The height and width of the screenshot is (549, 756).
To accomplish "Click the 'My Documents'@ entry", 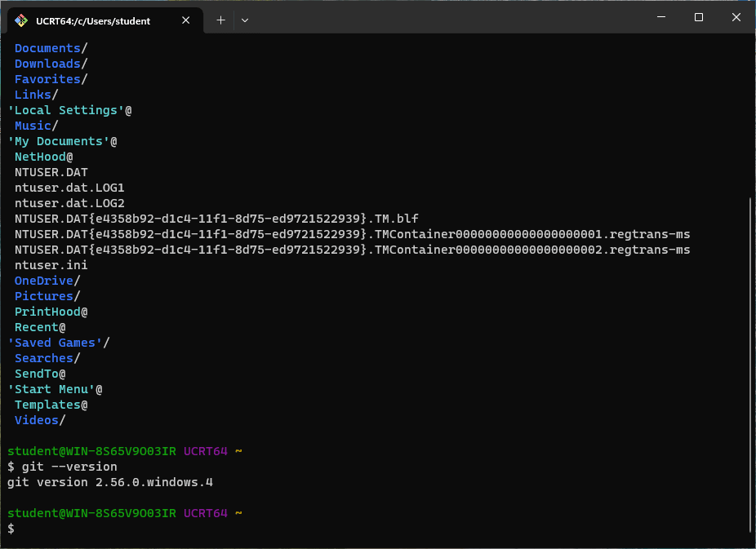I will (62, 141).
